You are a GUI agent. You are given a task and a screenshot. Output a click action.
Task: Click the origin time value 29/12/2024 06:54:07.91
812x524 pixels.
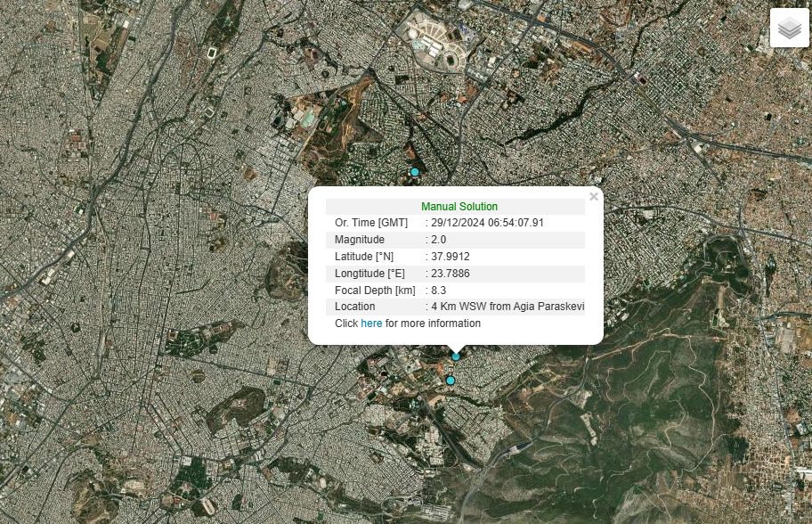487,223
